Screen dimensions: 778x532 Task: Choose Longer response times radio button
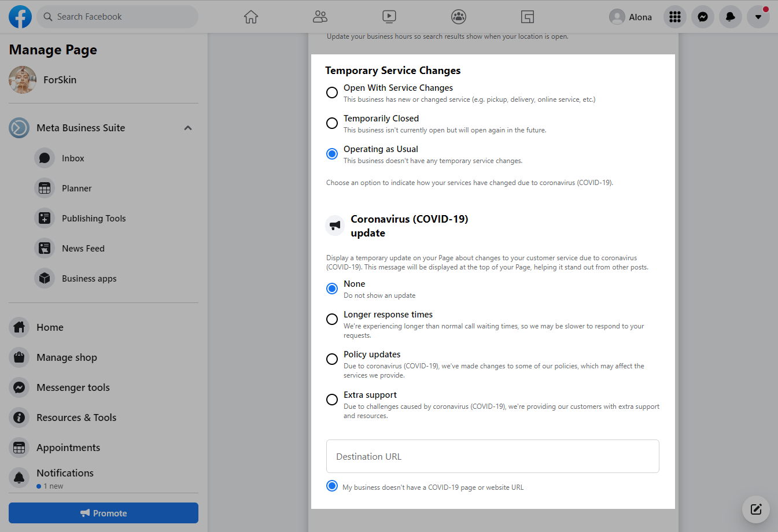(x=332, y=319)
